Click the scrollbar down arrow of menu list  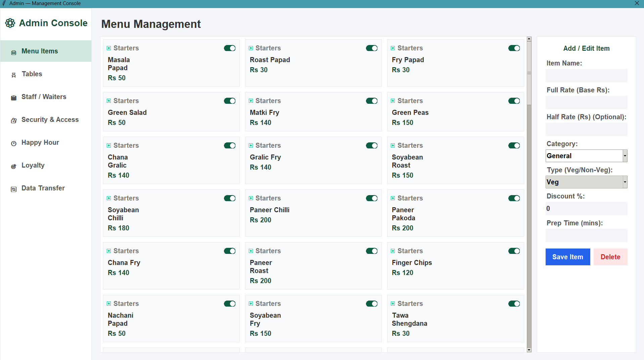(529, 350)
